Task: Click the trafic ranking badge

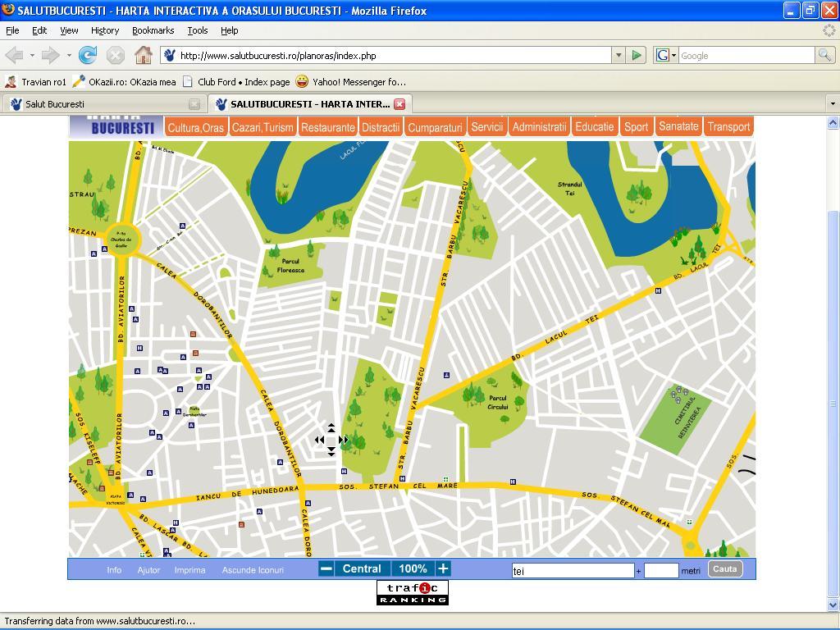Action: [x=413, y=592]
